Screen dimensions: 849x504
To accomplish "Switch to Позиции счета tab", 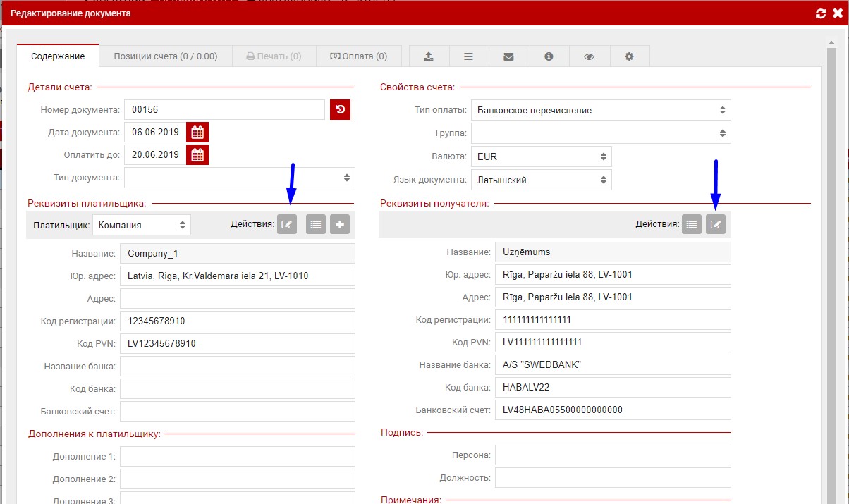I will pyautogui.click(x=166, y=56).
